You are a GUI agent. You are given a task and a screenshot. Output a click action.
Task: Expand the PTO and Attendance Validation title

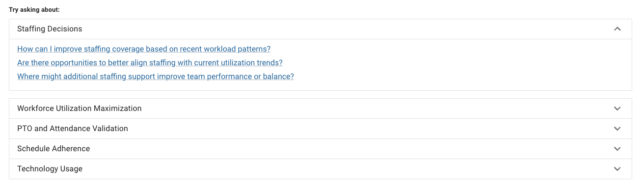coord(73,129)
